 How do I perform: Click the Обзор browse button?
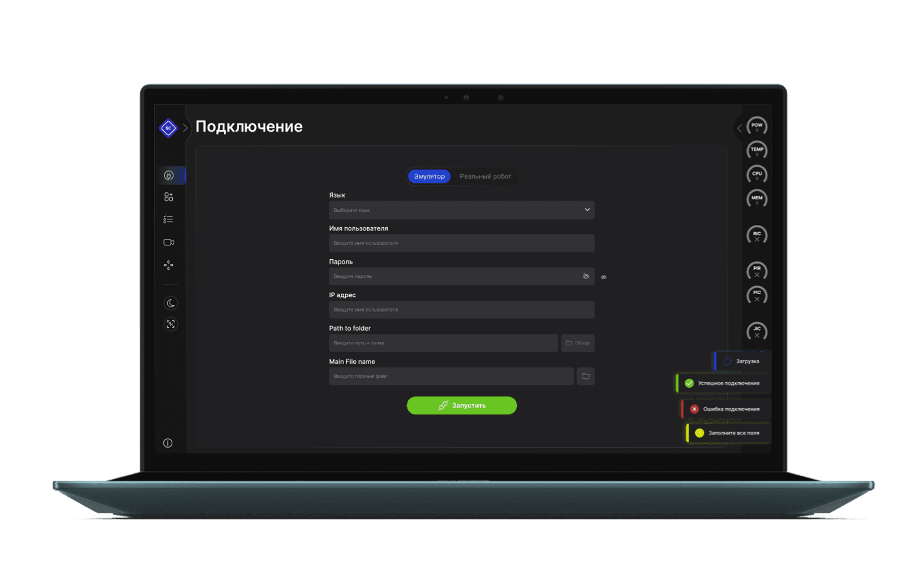tap(578, 343)
